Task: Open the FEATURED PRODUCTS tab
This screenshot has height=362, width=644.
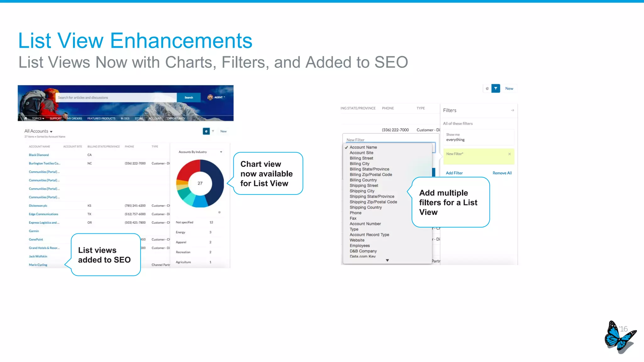Action: coord(101,118)
